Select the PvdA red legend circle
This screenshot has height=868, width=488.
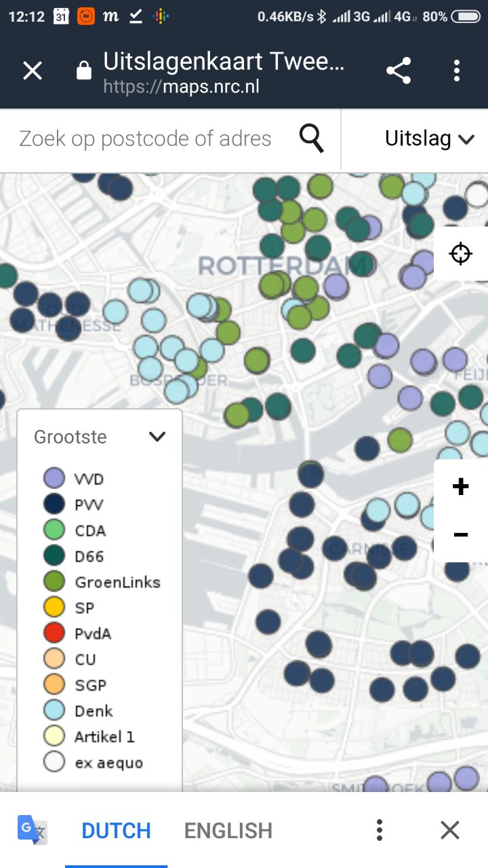pos(54,633)
